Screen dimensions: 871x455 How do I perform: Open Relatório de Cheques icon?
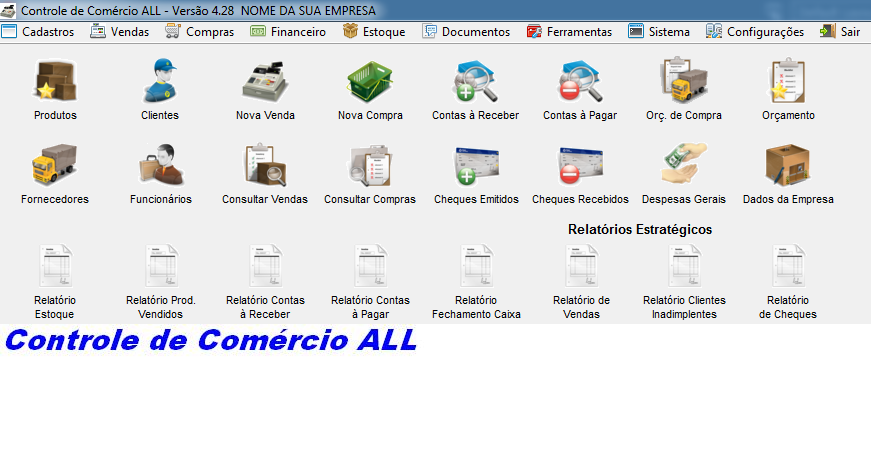[x=788, y=266]
